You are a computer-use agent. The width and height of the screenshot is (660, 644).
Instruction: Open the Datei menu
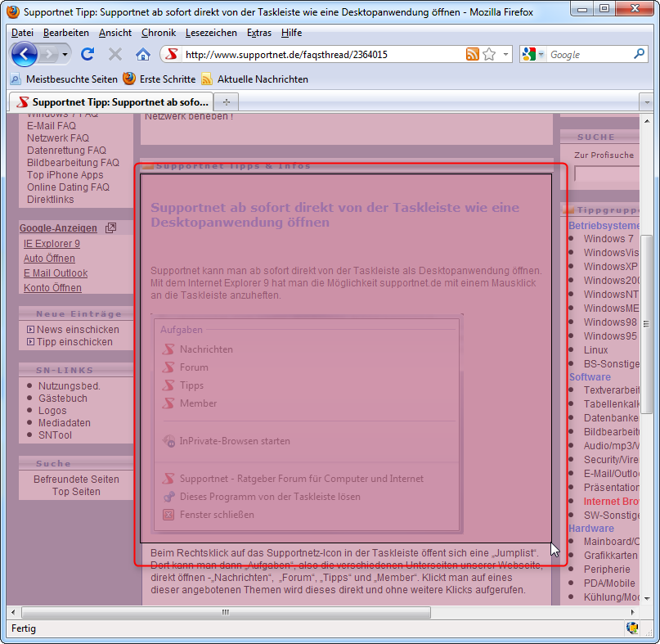22,33
